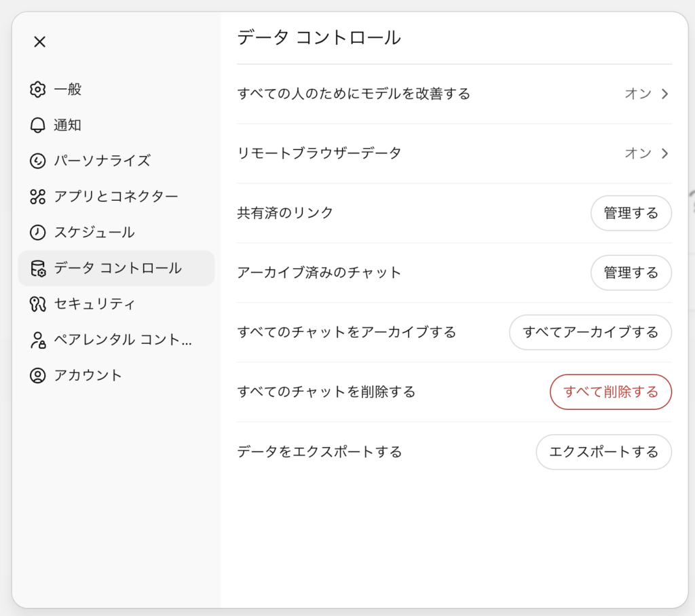Click the パーソナライズ sidebar icon
The image size is (695, 616).
coord(38,161)
